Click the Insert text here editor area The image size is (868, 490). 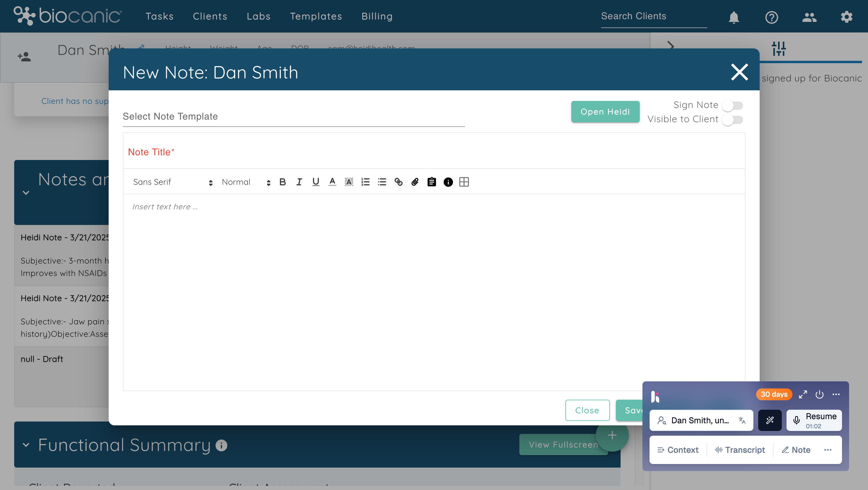click(x=434, y=292)
